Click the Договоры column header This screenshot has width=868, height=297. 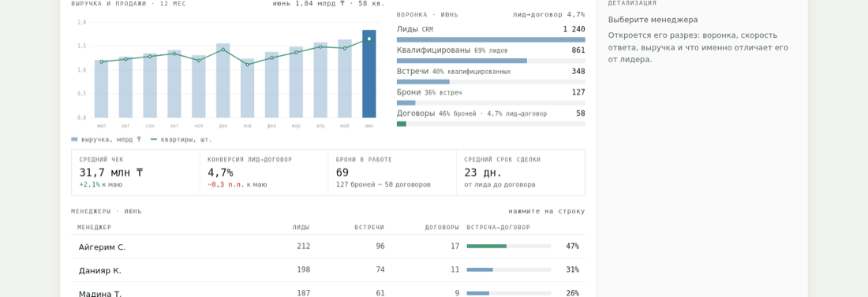442,228
